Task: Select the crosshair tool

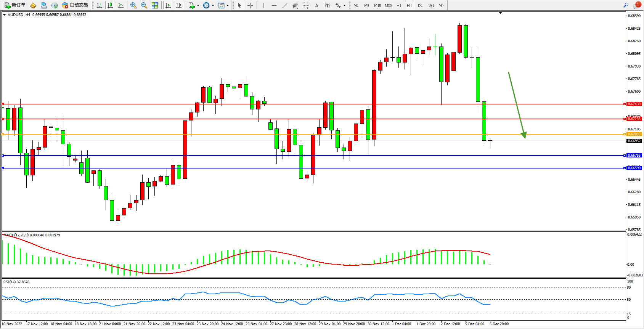Action: (250, 5)
